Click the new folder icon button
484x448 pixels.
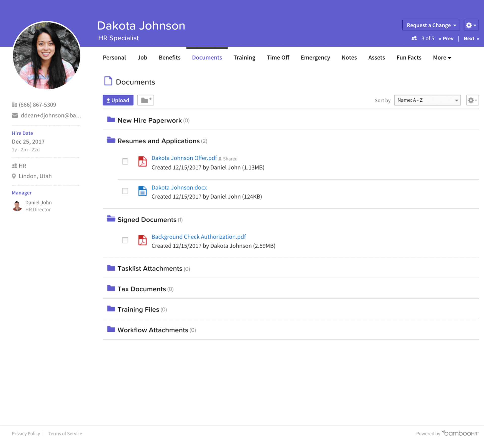click(x=145, y=100)
